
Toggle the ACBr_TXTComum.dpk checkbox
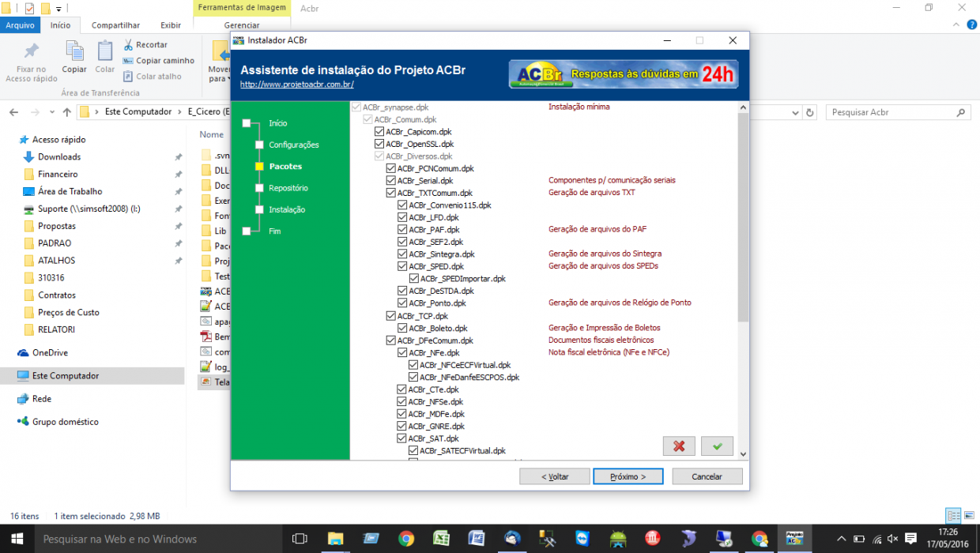[390, 193]
